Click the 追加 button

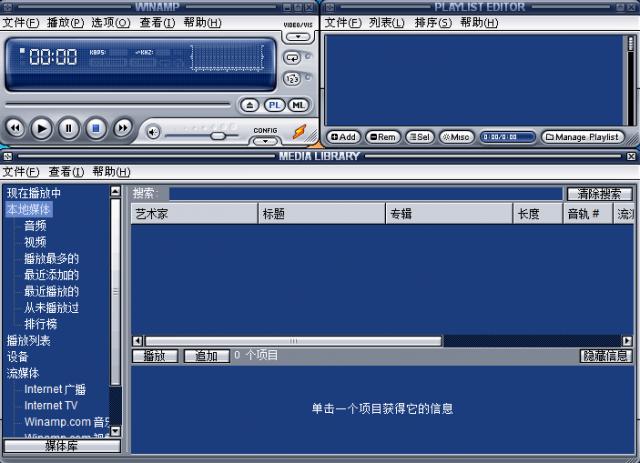pyautogui.click(x=207, y=356)
